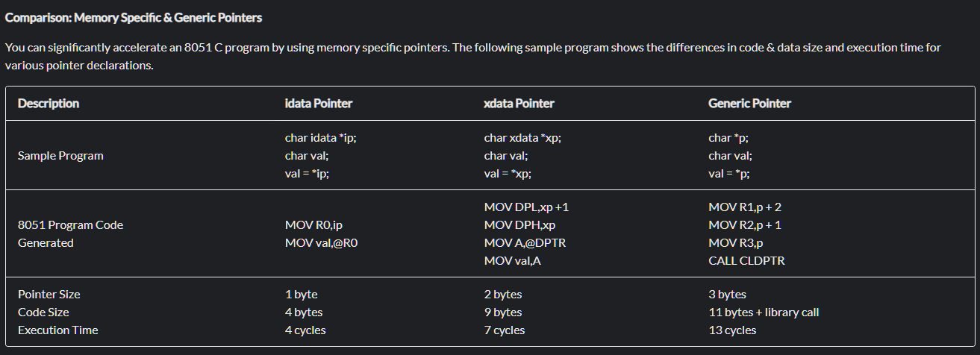Click the "MOV R0,ip" instruction
The height and width of the screenshot is (355, 980).
pyautogui.click(x=313, y=225)
